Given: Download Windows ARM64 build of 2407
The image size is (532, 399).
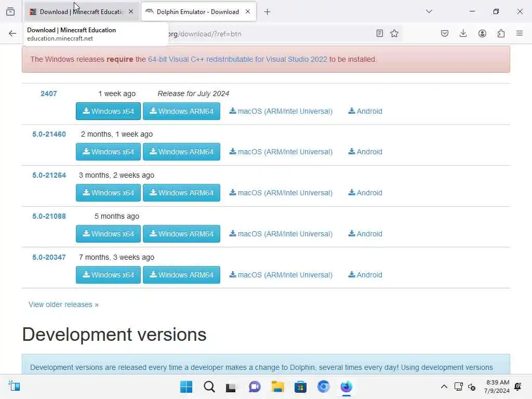Looking at the screenshot, I should tap(181, 111).
